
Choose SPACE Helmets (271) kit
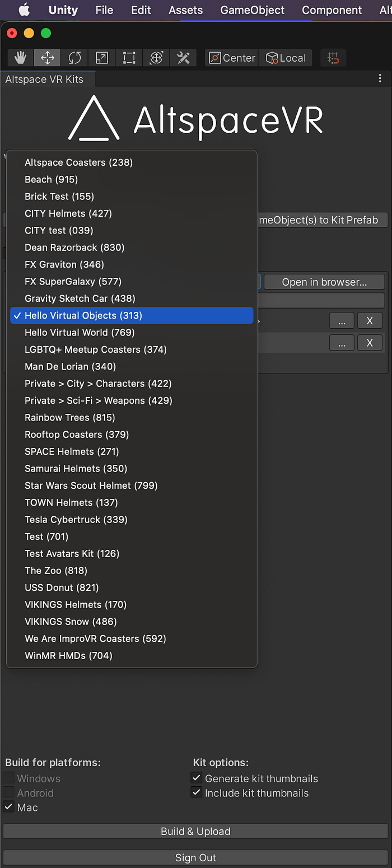pyautogui.click(x=132, y=451)
